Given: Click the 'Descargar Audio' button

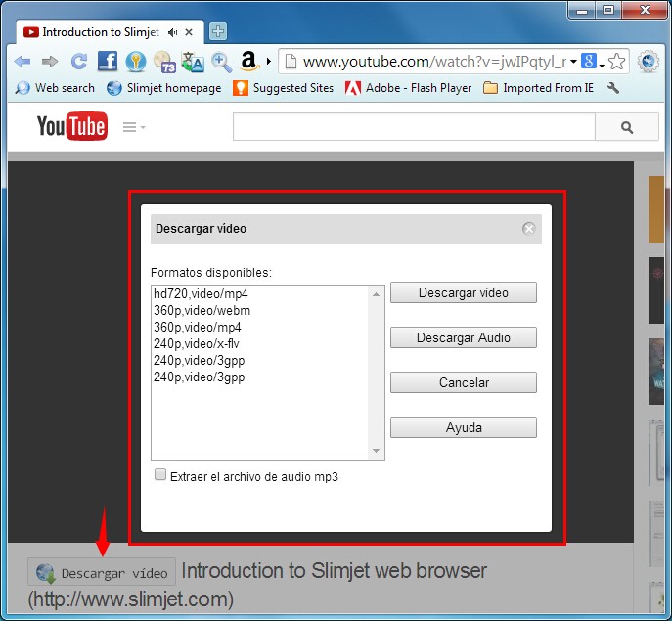Looking at the screenshot, I should [463, 337].
